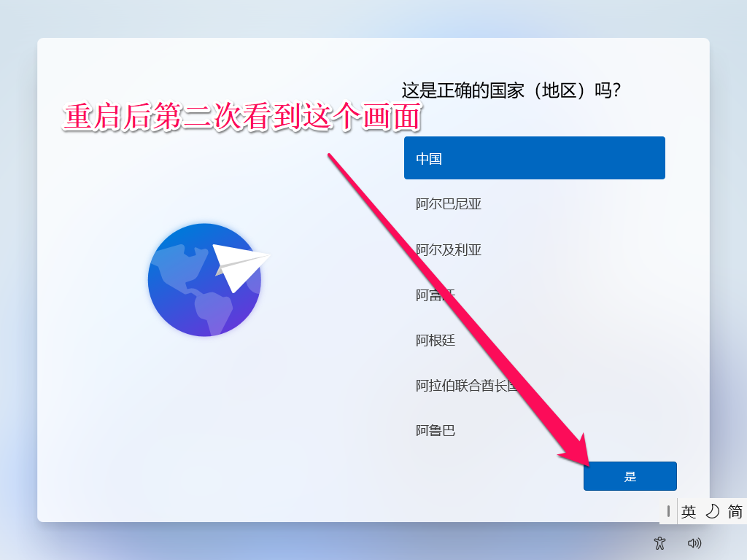The image size is (747, 560).
Task: Toggle the half-moon width icon in IME bar
Action: tap(712, 511)
